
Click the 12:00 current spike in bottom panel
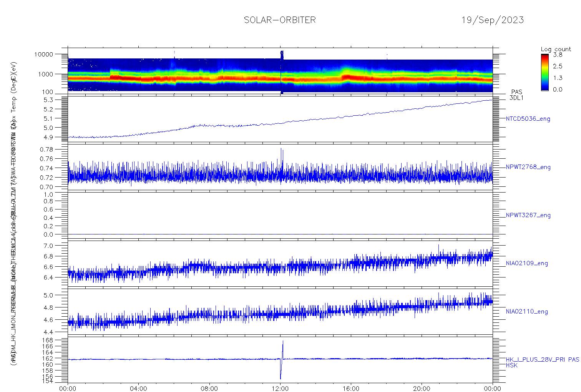click(x=282, y=360)
